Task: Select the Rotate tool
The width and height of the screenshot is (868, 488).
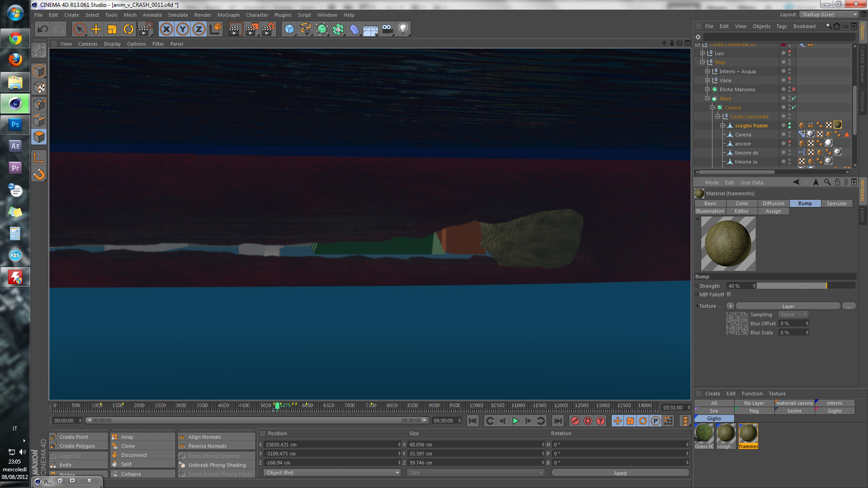Action: tap(128, 29)
